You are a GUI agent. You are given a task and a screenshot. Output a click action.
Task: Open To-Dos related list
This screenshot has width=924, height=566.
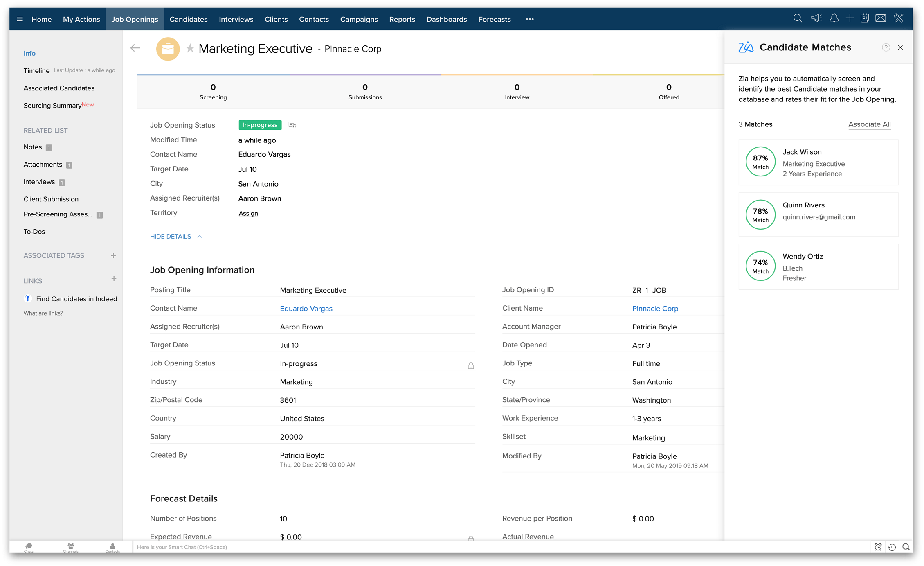[34, 231]
